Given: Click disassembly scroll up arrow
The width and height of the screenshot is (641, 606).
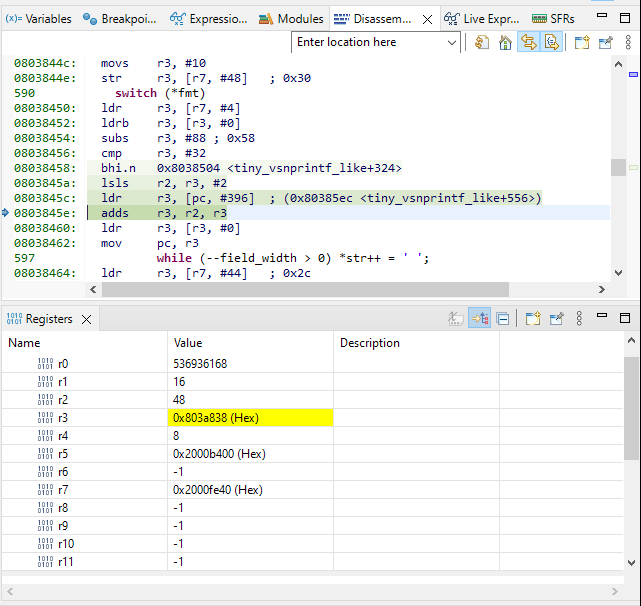Looking at the screenshot, I should pyautogui.click(x=618, y=64).
